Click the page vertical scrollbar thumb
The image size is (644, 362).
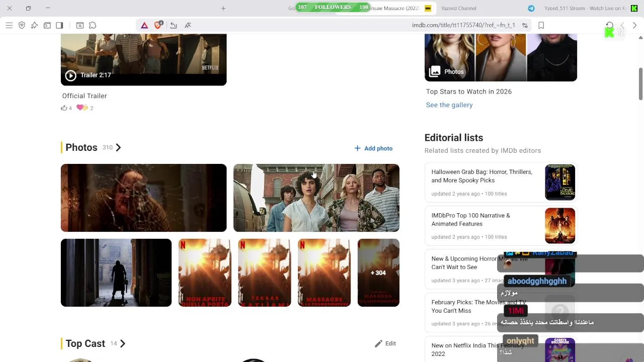641,83
